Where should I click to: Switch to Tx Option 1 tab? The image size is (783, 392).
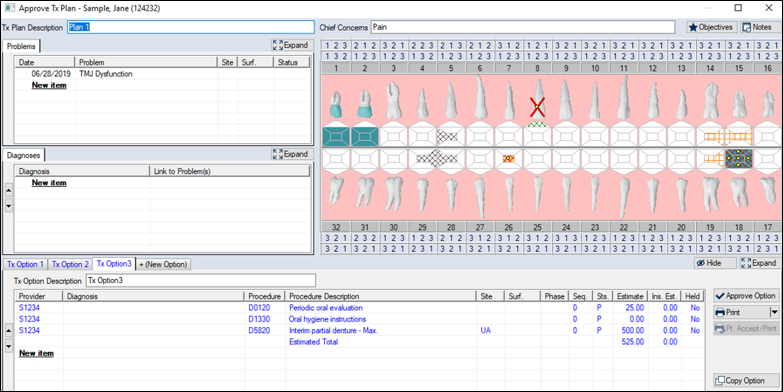click(x=25, y=264)
